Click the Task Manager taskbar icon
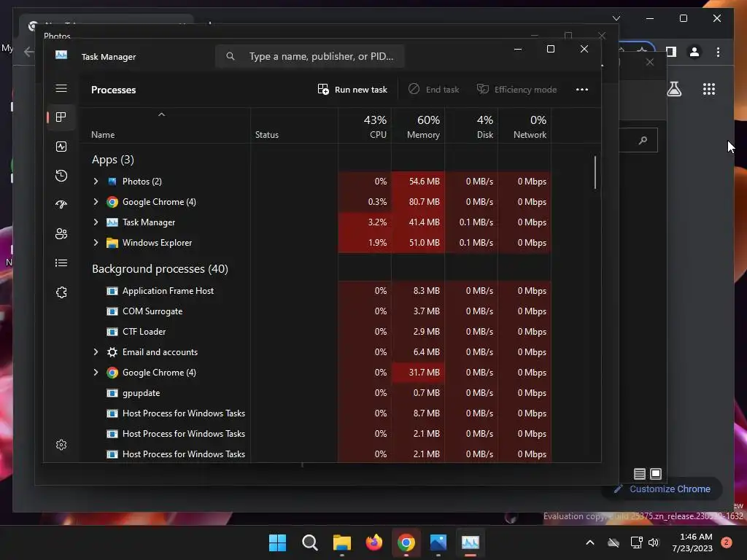Screen dimensions: 747x560 pyautogui.click(x=471, y=542)
